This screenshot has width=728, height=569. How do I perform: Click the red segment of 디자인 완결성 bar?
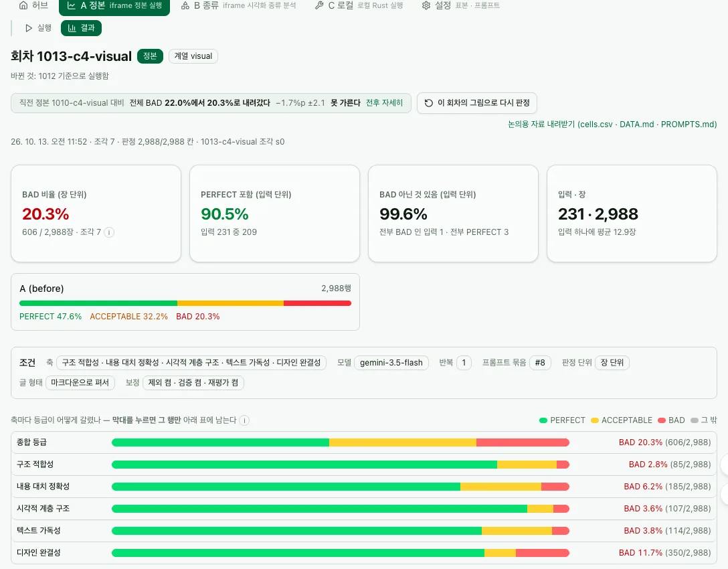tap(543, 553)
